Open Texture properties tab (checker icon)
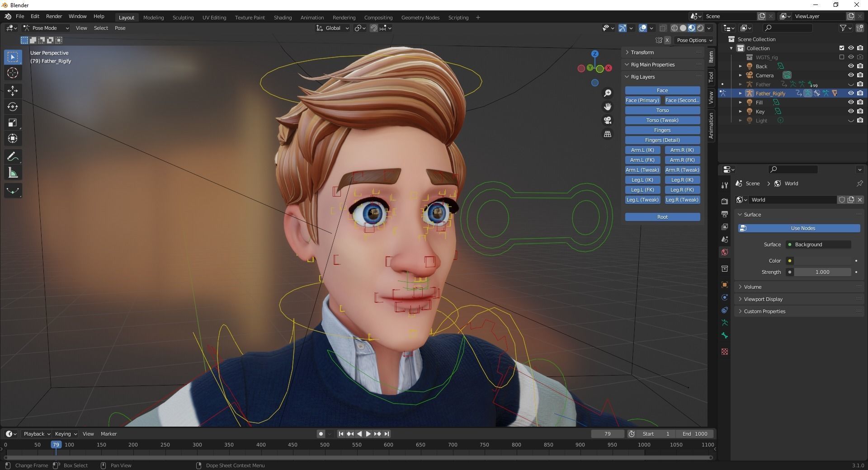 click(x=725, y=352)
